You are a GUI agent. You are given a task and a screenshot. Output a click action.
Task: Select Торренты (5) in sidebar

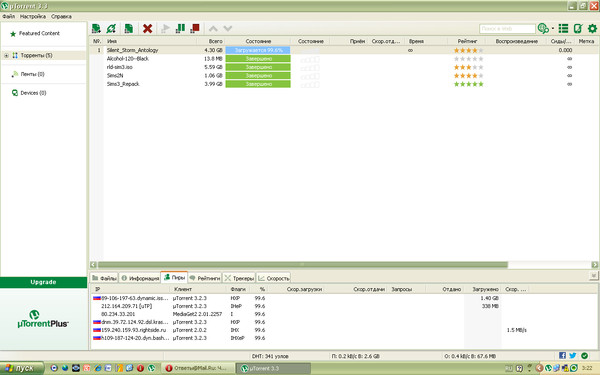(x=36, y=55)
